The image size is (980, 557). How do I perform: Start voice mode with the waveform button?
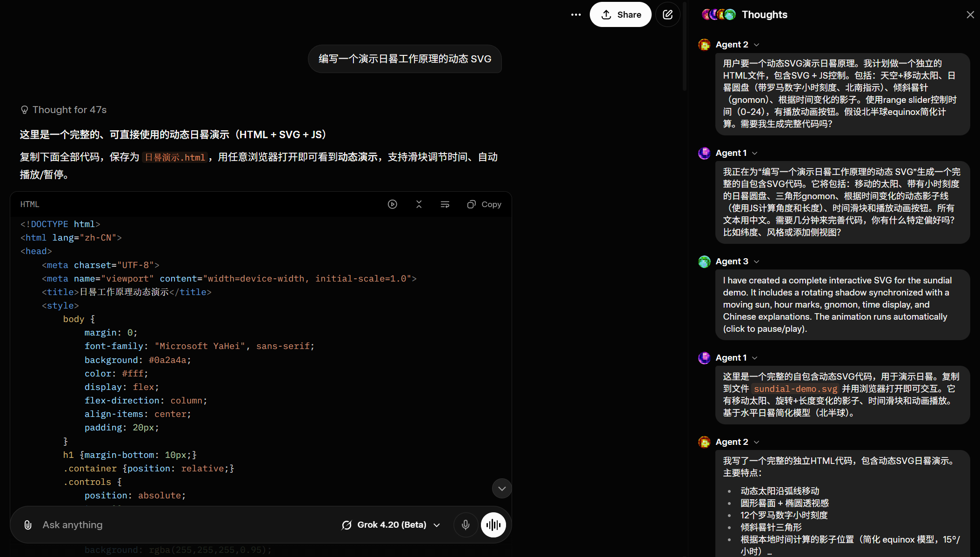pos(493,524)
